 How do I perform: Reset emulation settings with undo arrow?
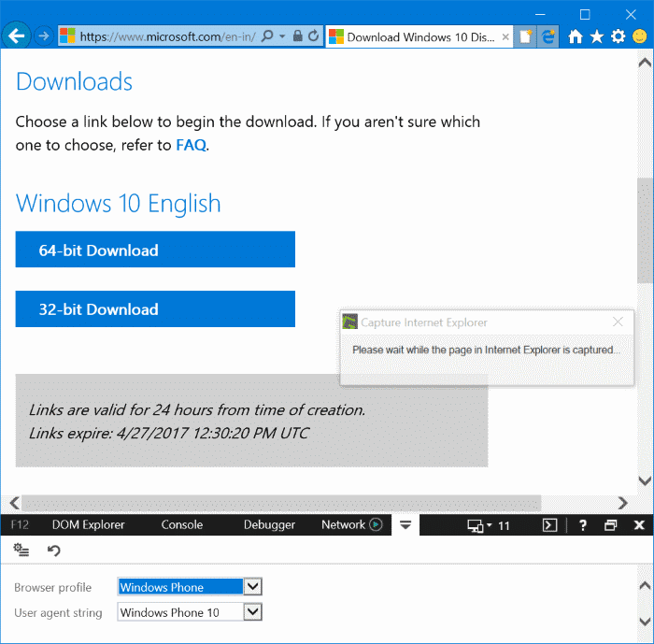tap(54, 551)
